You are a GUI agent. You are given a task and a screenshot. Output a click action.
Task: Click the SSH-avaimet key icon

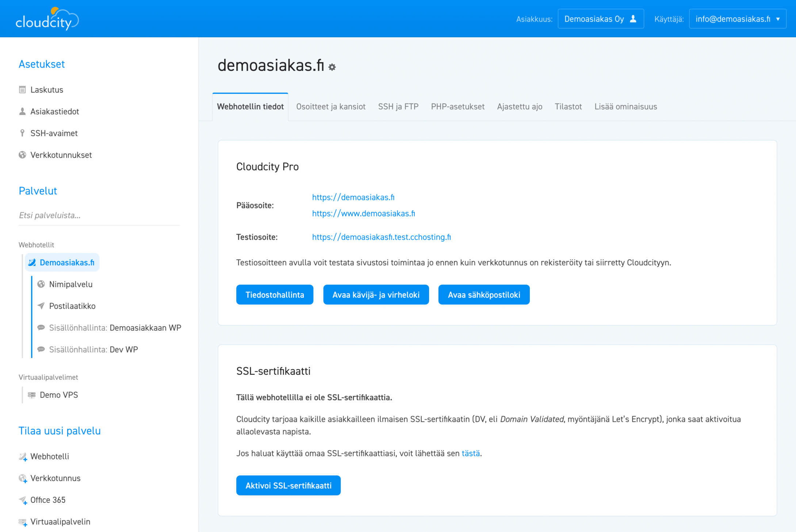coord(23,133)
